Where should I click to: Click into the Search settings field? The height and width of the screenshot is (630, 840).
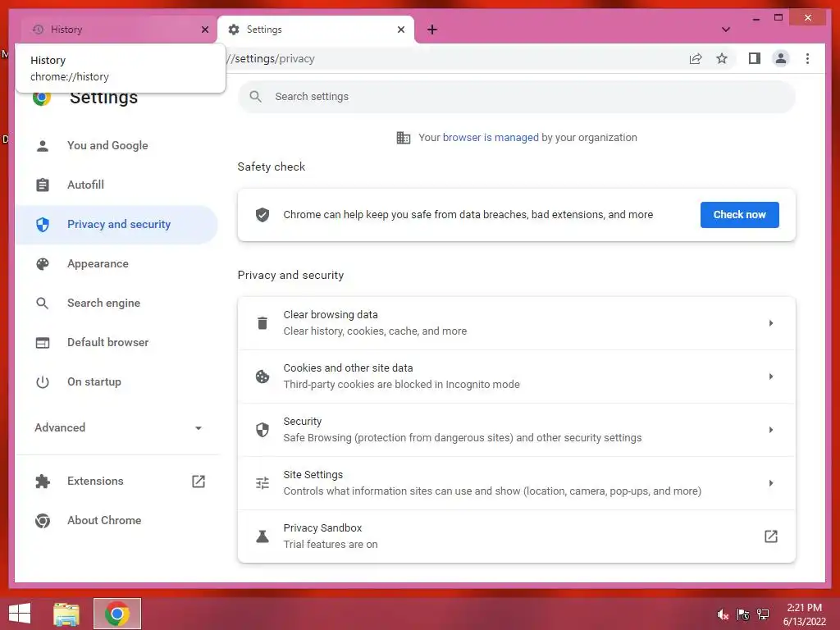(x=517, y=97)
